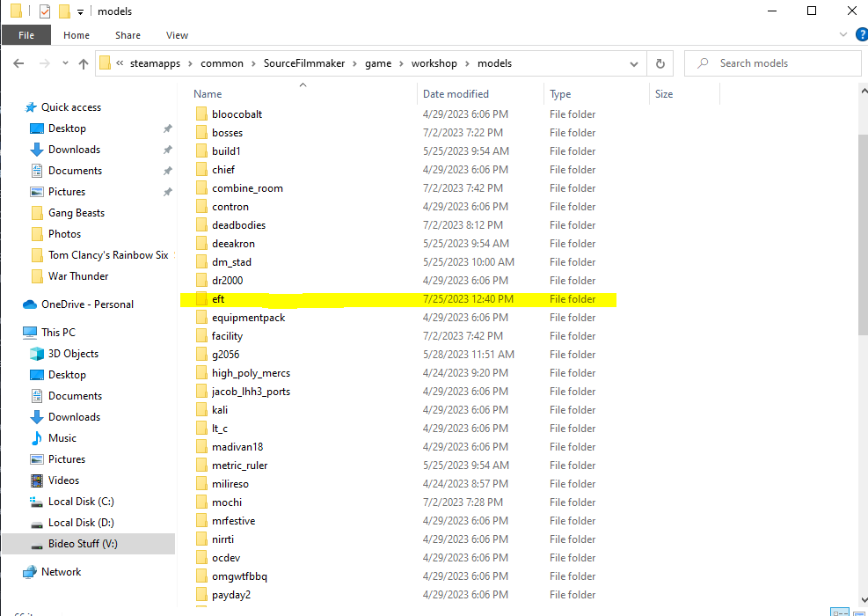Click the combine_room folder icon

click(201, 188)
